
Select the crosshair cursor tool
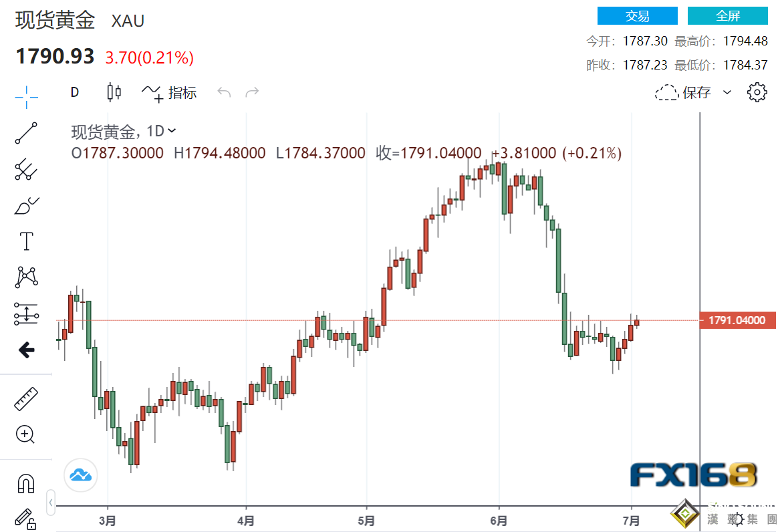pos(26,98)
